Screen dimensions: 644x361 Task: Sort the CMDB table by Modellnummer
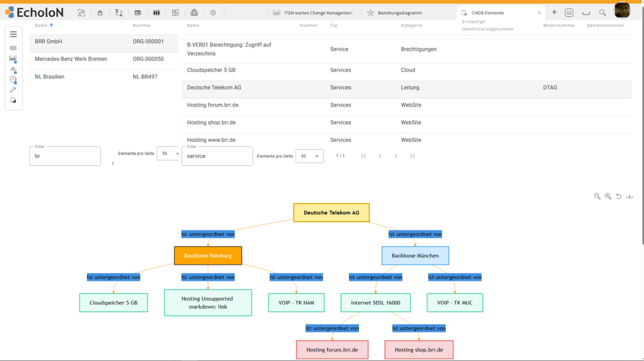click(559, 25)
